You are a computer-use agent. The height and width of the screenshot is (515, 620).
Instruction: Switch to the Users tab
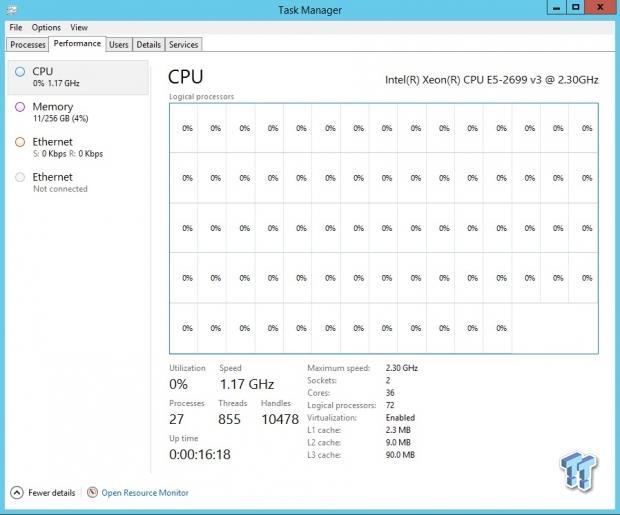(119, 44)
